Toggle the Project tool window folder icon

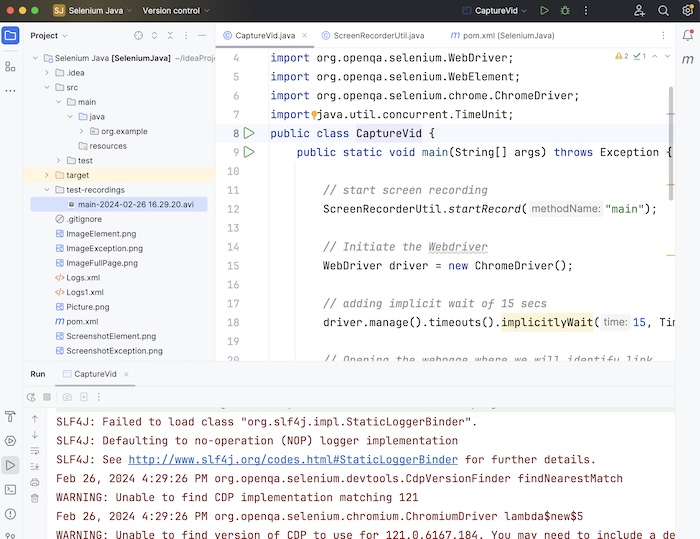click(x=11, y=36)
